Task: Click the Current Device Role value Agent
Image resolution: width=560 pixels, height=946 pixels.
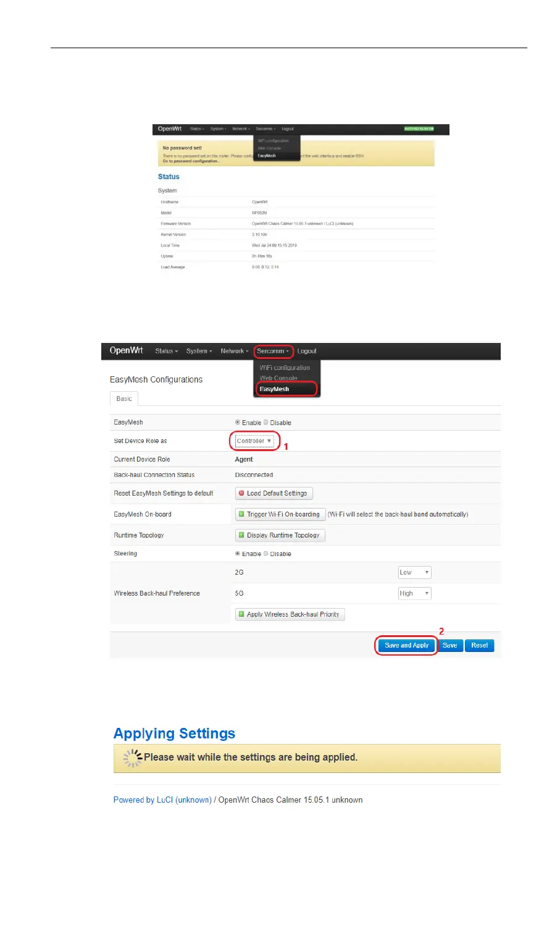Action: (x=244, y=459)
